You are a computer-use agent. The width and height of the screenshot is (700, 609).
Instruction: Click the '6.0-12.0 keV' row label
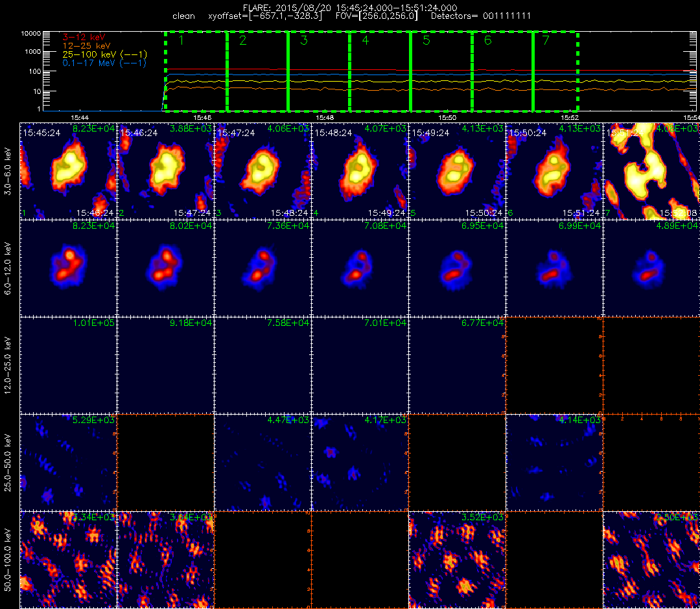(9, 269)
